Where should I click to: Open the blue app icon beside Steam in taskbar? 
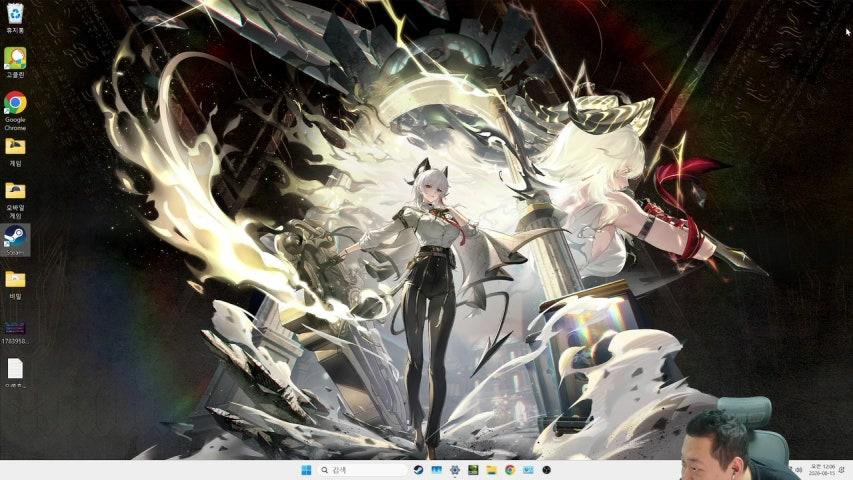coord(437,470)
